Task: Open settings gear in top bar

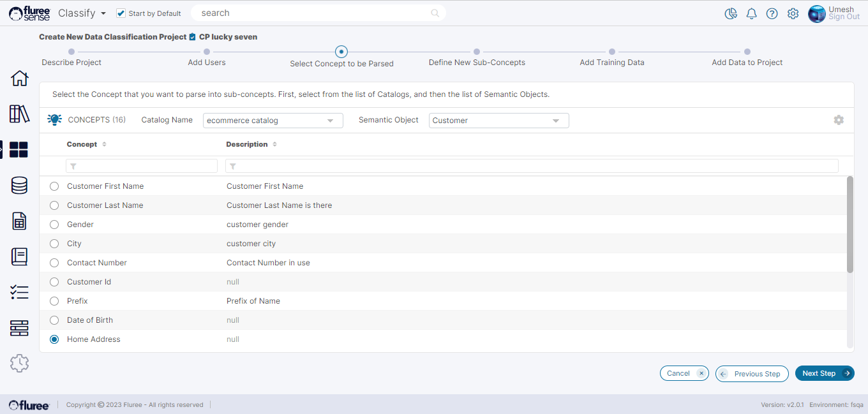Action: point(793,13)
